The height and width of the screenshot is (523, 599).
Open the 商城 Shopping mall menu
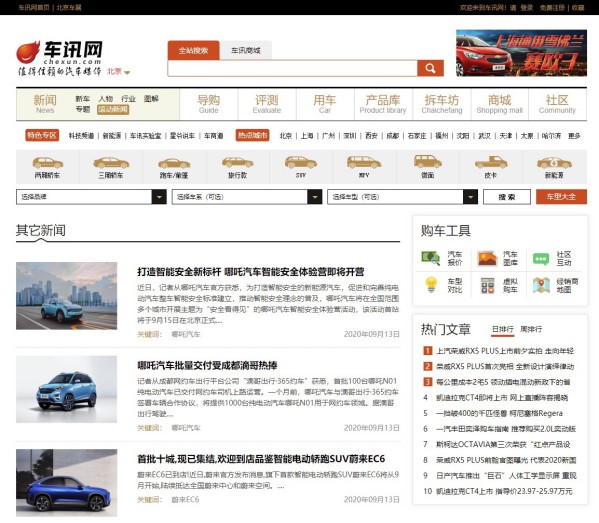499,104
